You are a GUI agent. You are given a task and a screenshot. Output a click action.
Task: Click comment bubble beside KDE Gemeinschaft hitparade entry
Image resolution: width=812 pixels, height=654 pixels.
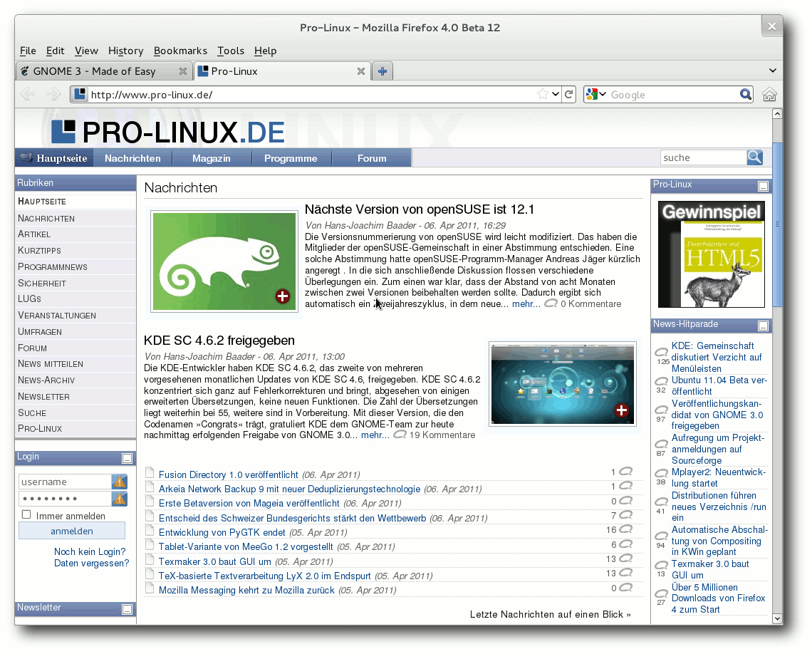[661, 353]
